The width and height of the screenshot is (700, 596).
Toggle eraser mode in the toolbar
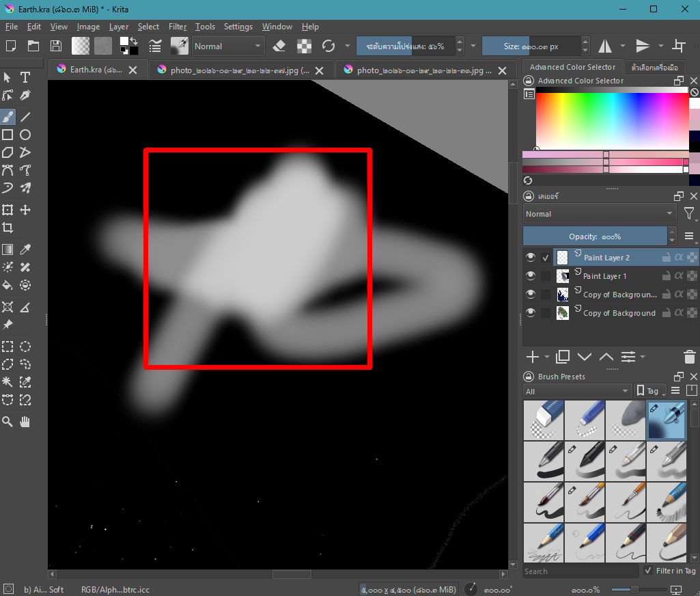pyautogui.click(x=279, y=46)
